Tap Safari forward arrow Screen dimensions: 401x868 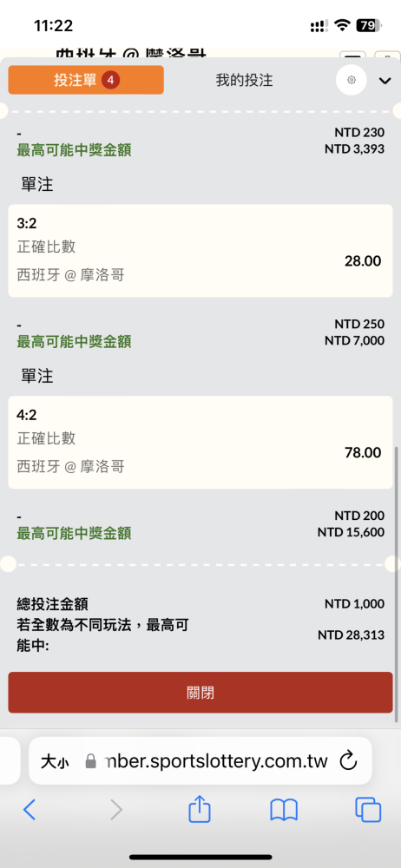[115, 811]
